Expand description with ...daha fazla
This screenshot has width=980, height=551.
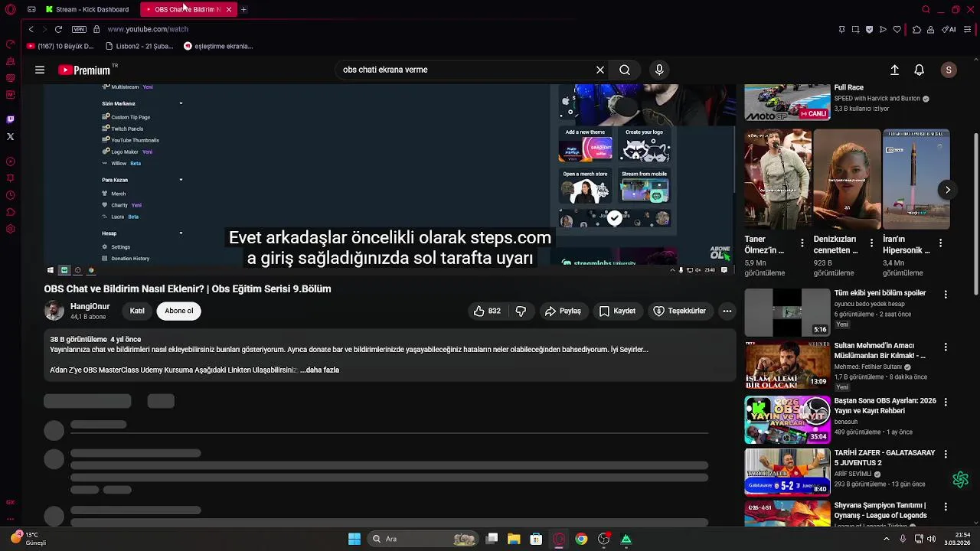coord(319,370)
